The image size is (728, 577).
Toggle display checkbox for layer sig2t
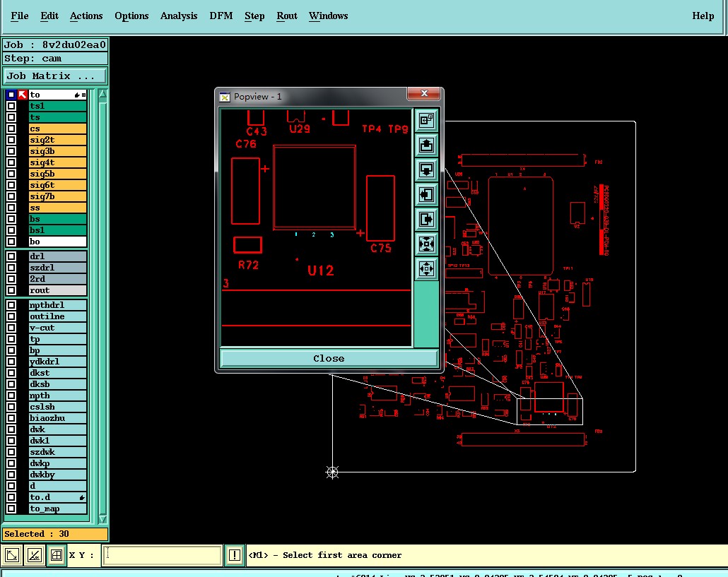click(11, 140)
